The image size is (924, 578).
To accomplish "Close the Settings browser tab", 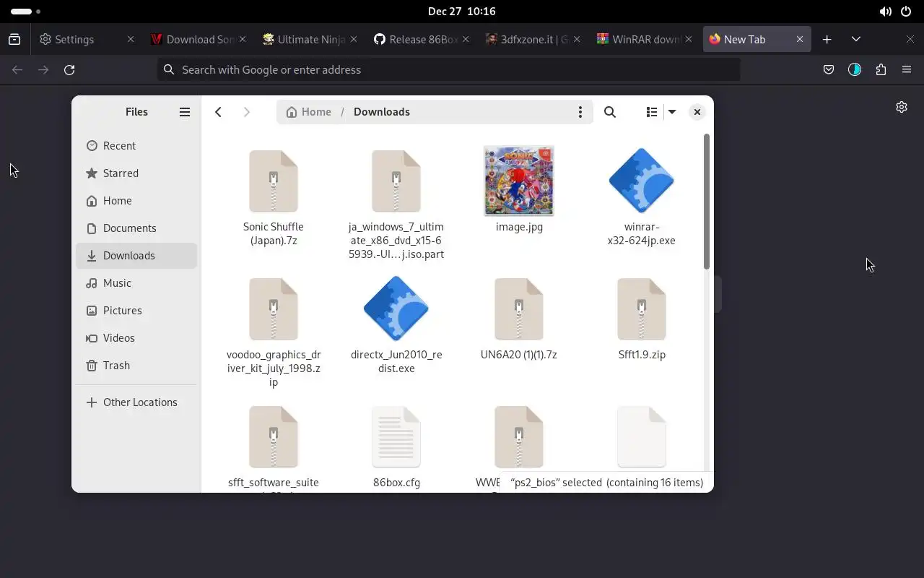I will click(x=130, y=40).
